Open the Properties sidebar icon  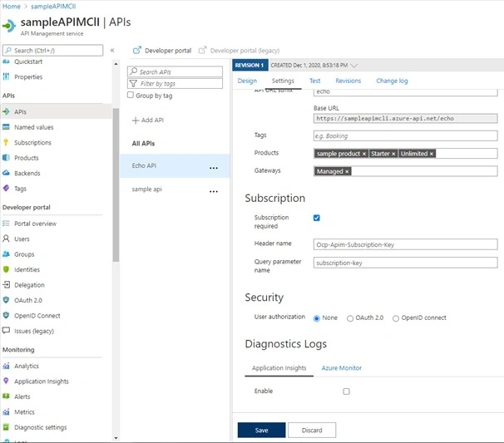pyautogui.click(x=6, y=76)
